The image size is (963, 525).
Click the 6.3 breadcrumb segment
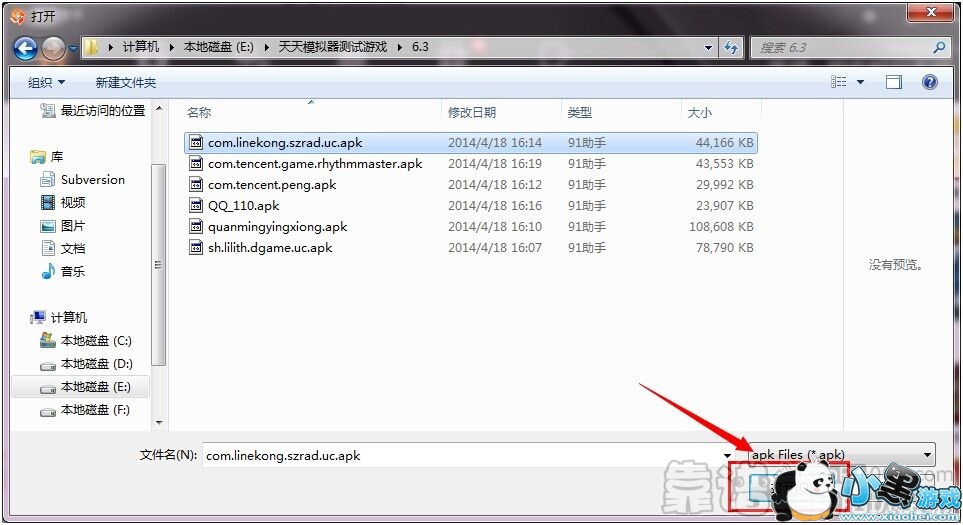click(420, 47)
